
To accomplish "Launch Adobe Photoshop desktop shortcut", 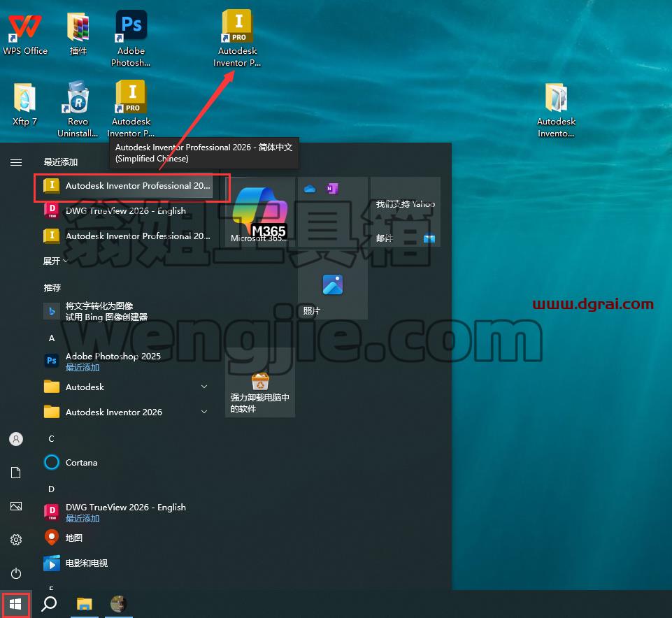I will pyautogui.click(x=131, y=38).
